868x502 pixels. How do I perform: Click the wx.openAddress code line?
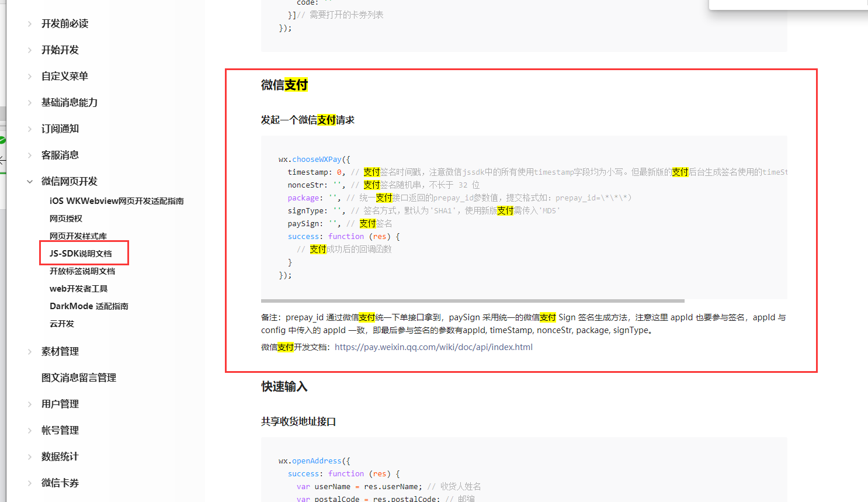click(x=314, y=461)
